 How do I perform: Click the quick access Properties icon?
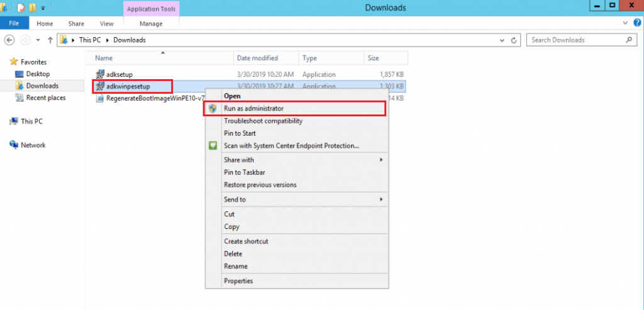[x=20, y=8]
